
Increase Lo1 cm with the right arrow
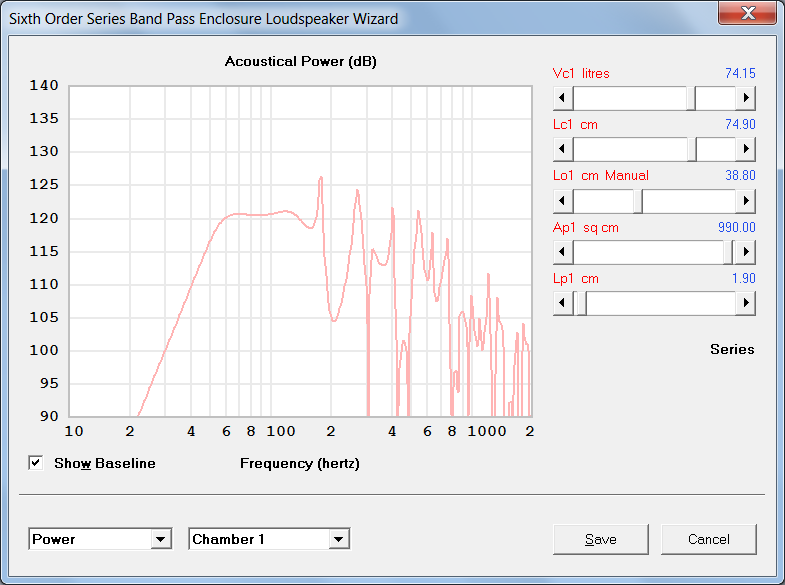[x=745, y=201]
